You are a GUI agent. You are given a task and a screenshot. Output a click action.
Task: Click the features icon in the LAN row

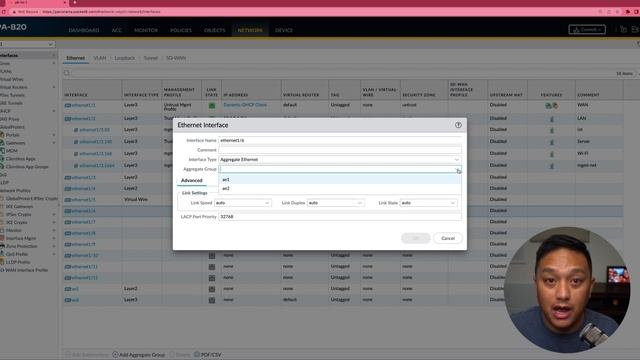(552, 119)
